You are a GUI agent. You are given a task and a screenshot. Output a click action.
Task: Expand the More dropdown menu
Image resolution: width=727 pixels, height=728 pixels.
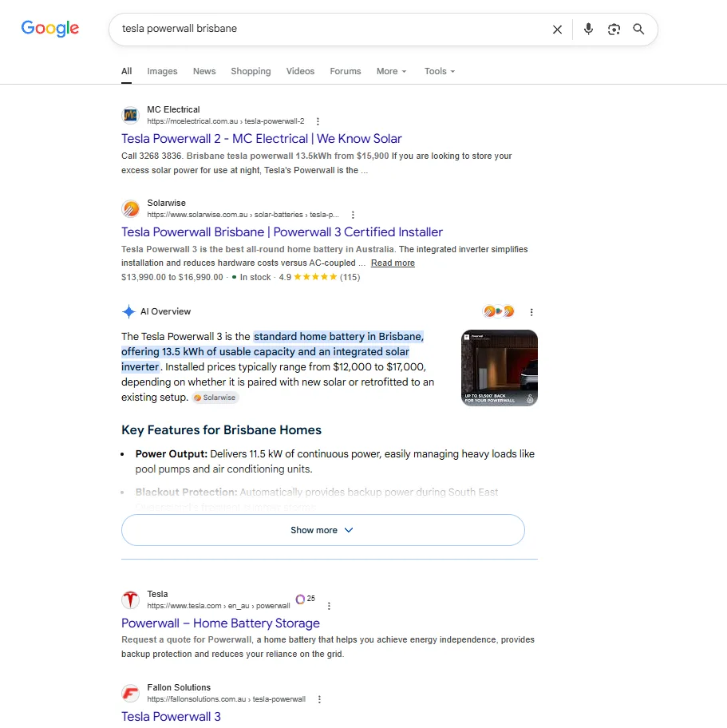coord(391,71)
